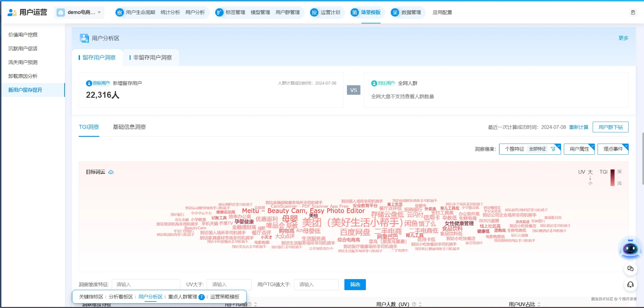
Task: Switch to 基础信息洞察 tab
Action: [129, 127]
